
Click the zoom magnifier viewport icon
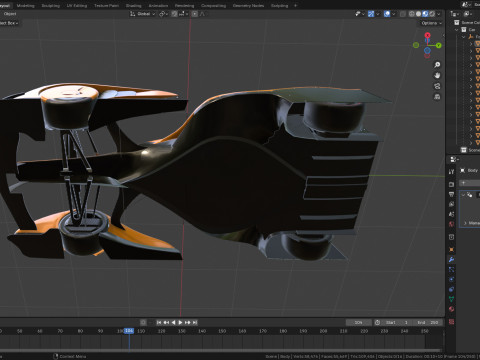point(437,65)
